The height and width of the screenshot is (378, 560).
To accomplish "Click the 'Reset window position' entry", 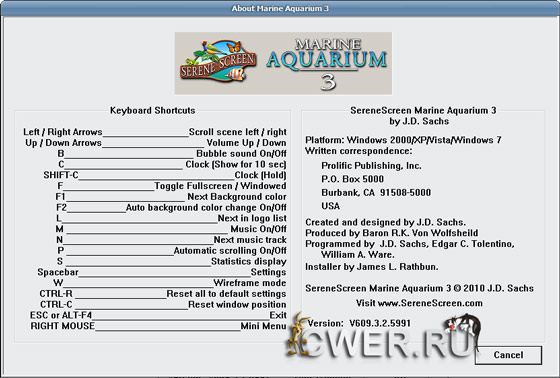I will 237,304.
